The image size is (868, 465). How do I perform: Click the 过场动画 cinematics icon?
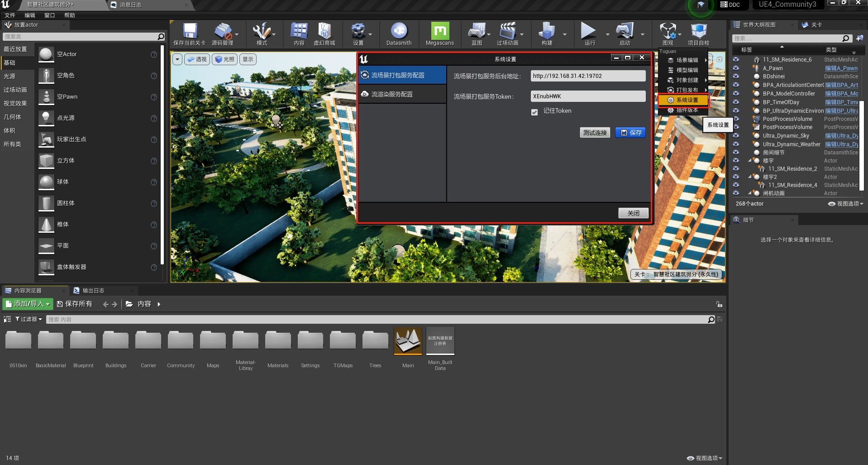coord(507,31)
